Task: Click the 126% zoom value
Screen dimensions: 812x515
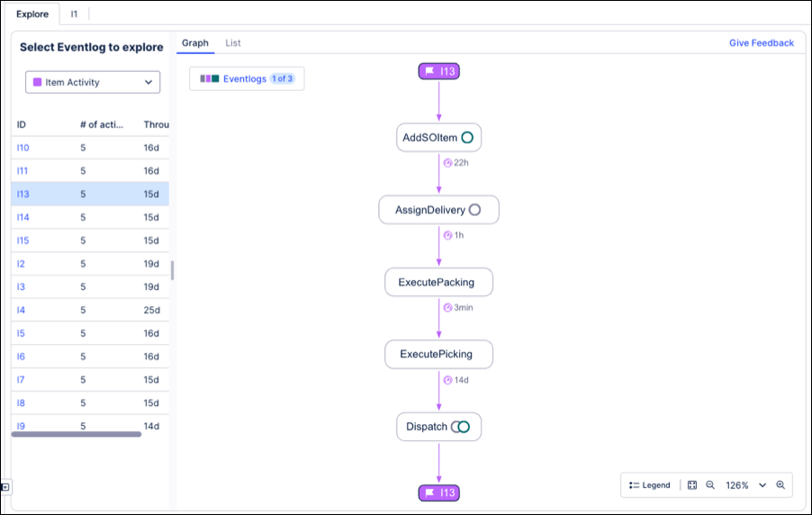Action: tap(737, 485)
